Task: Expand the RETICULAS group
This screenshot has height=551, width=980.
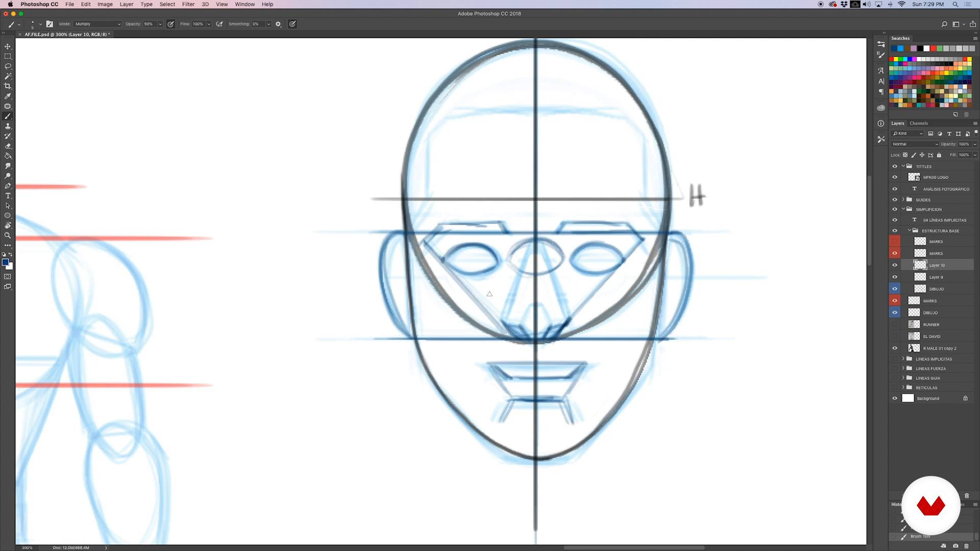Action: click(x=903, y=388)
